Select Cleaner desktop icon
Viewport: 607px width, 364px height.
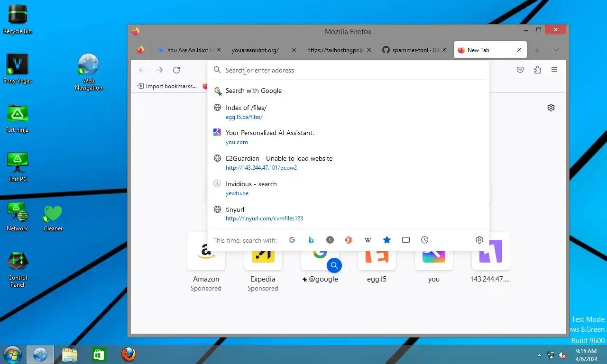[x=53, y=218]
